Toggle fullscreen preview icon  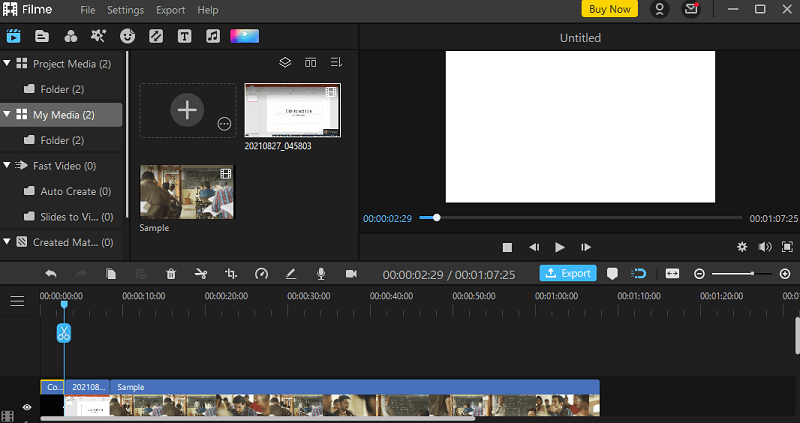point(787,247)
